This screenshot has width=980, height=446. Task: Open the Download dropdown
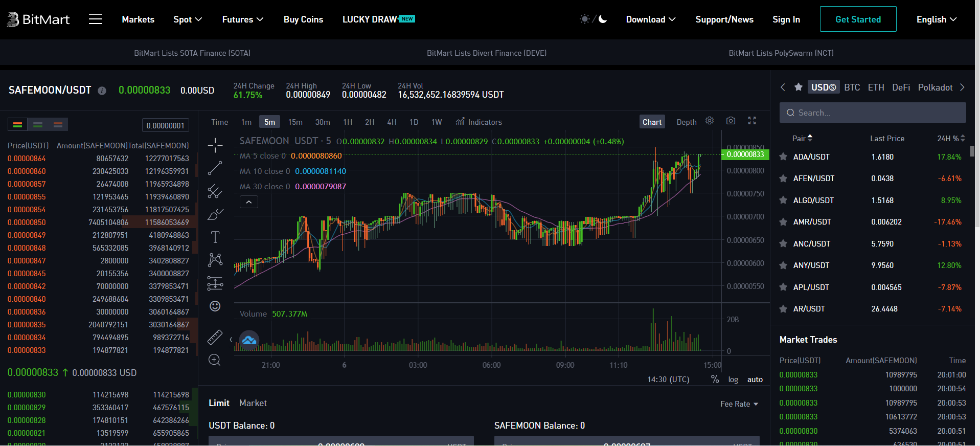point(651,19)
